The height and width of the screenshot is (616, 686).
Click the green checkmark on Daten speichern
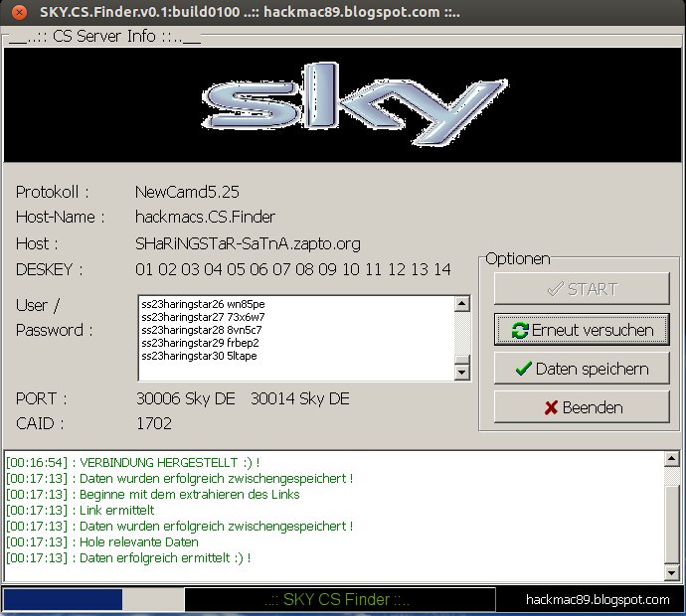[x=523, y=369]
